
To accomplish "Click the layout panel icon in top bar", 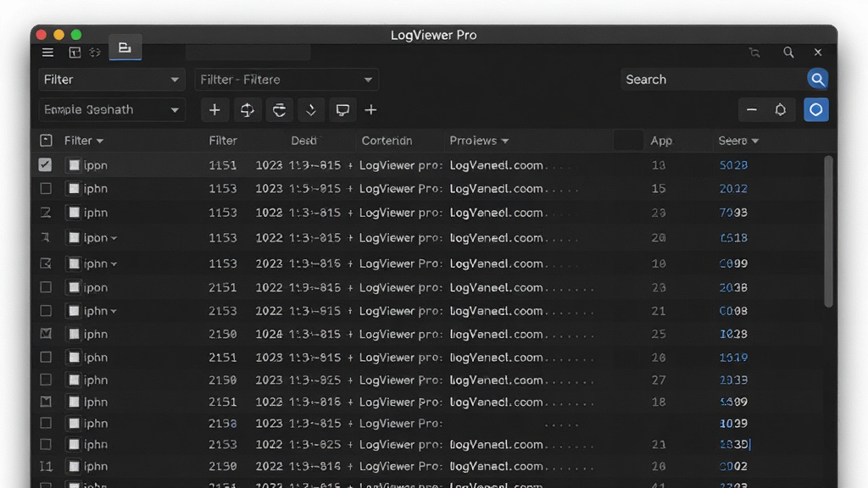I will pyautogui.click(x=75, y=52).
